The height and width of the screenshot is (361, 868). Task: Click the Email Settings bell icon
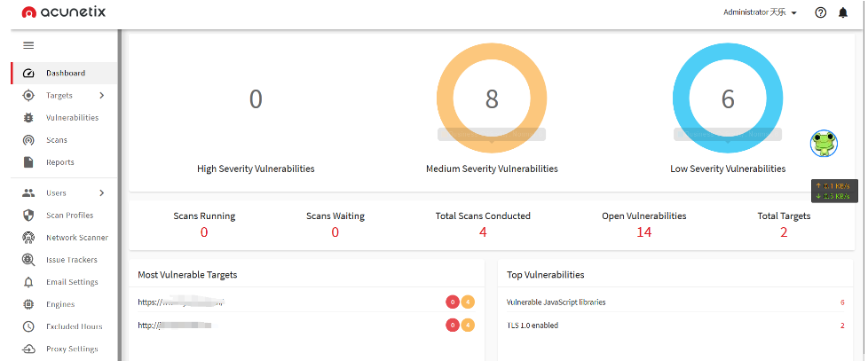click(28, 282)
